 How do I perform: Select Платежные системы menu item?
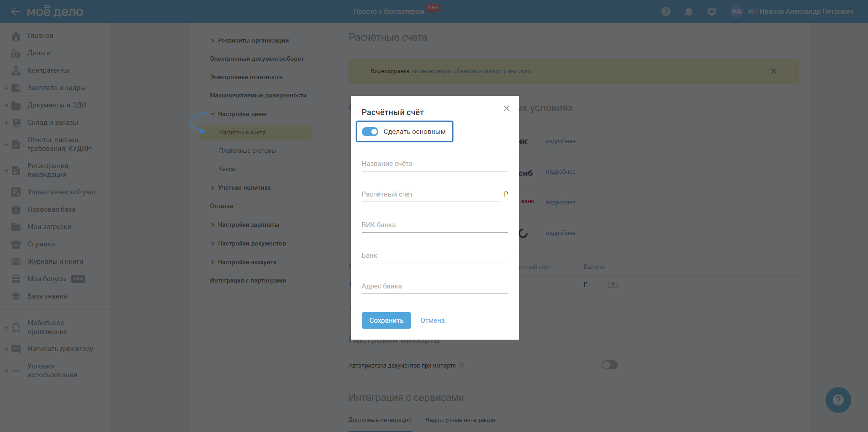tap(247, 151)
